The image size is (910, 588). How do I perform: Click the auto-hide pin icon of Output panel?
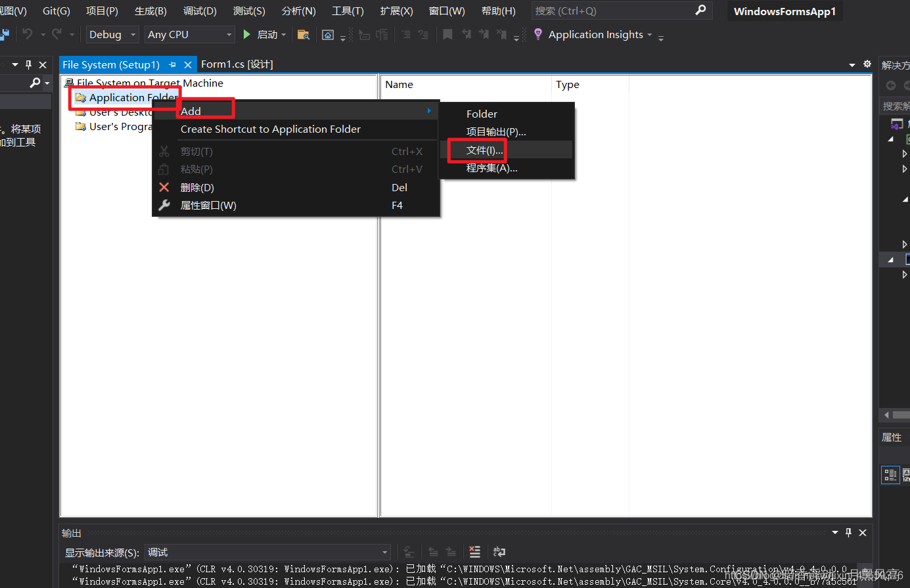(x=848, y=533)
